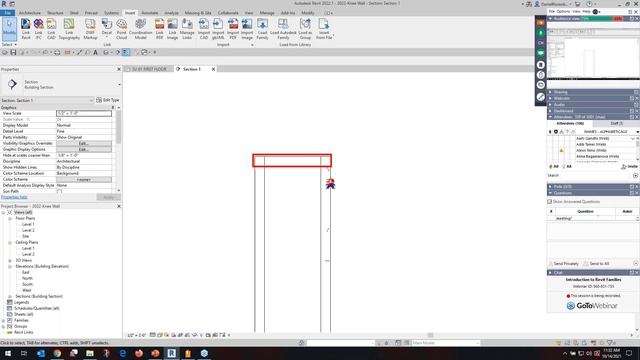
Task: Choose the Import Image tool
Action: (x=247, y=29)
